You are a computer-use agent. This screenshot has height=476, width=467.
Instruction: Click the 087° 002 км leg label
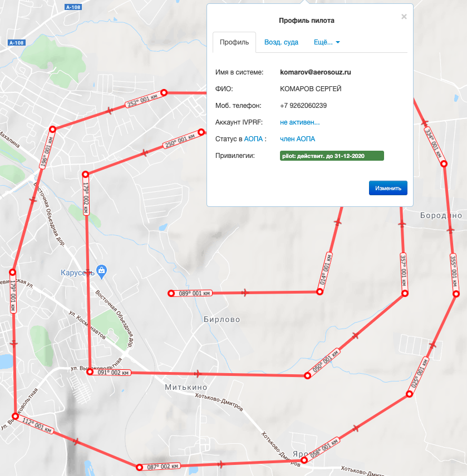163,467
